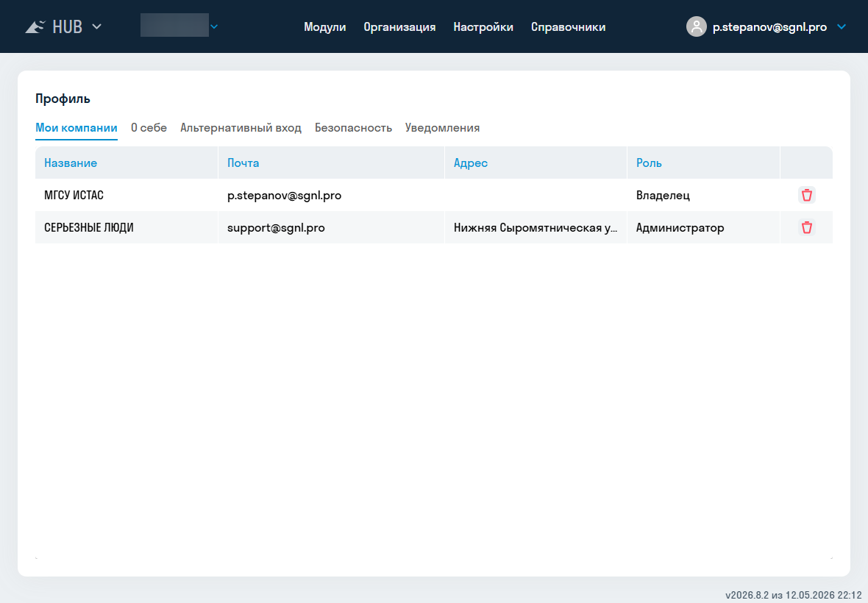This screenshot has width=868, height=603.
Task: Select the МГСУ ИСТАС name cell
Action: click(127, 195)
